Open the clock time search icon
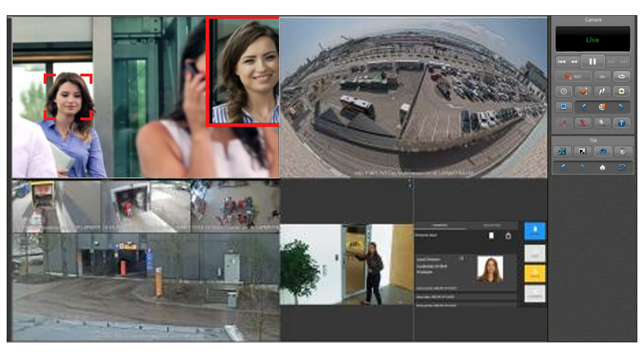Screen dimensions: 644x358 563,91
